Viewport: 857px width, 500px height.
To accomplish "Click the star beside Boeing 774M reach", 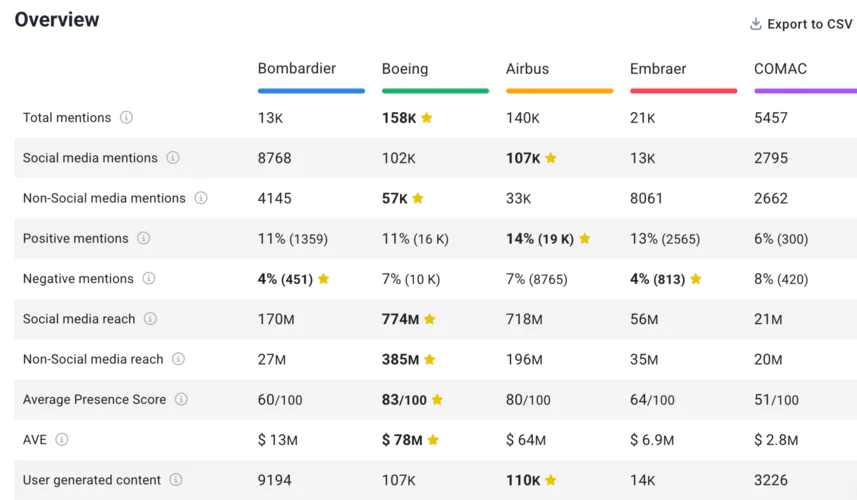I will pos(430,319).
